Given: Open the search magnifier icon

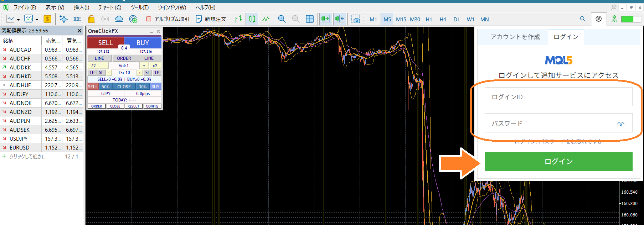Looking at the screenshot, I should point(582,19).
